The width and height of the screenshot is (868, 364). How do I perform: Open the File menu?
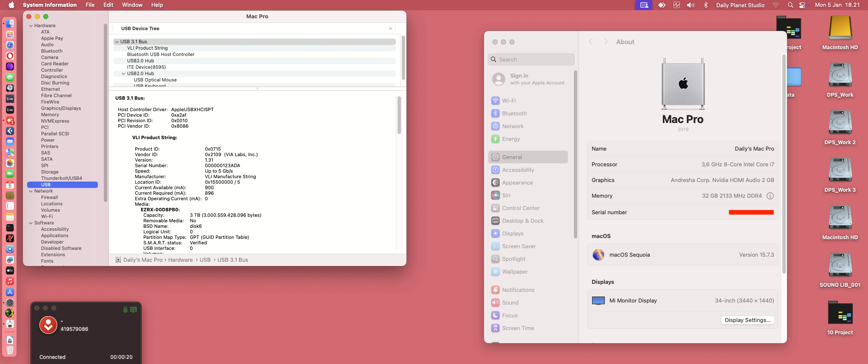pyautogui.click(x=90, y=5)
